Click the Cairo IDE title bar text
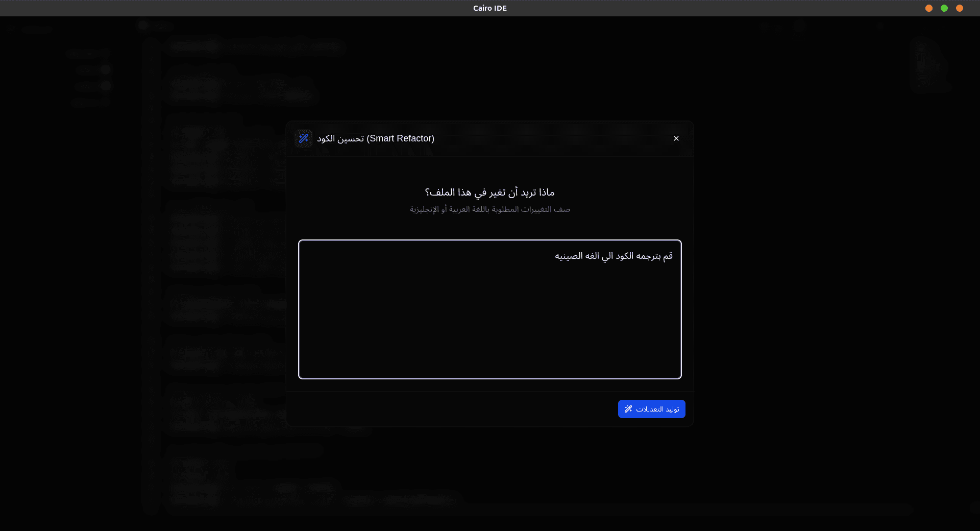Screen dimensions: 980x531 489,8
